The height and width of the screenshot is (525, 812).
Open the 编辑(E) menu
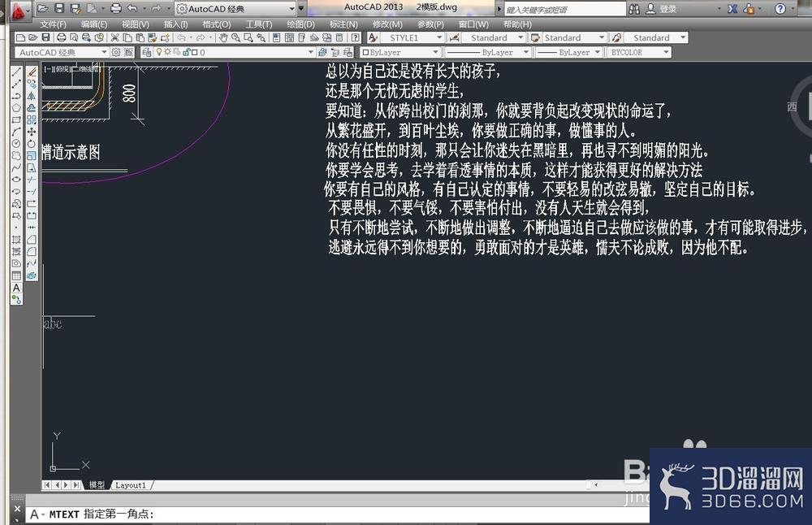[93, 24]
